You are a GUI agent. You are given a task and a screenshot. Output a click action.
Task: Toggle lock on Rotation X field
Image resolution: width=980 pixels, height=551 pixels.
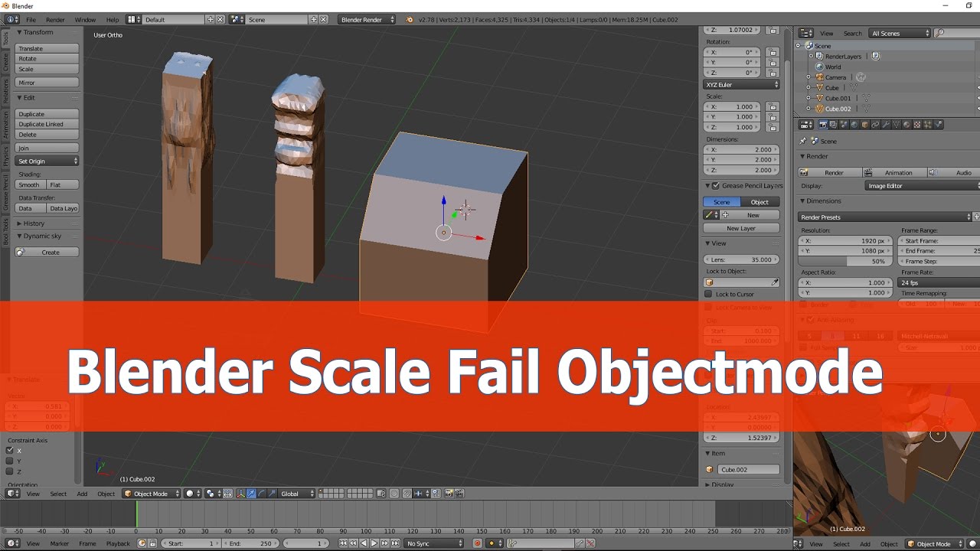click(x=773, y=52)
